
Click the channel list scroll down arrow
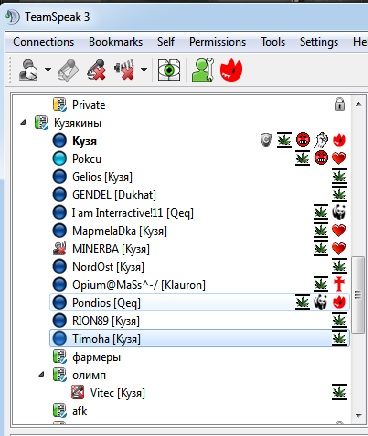(359, 416)
